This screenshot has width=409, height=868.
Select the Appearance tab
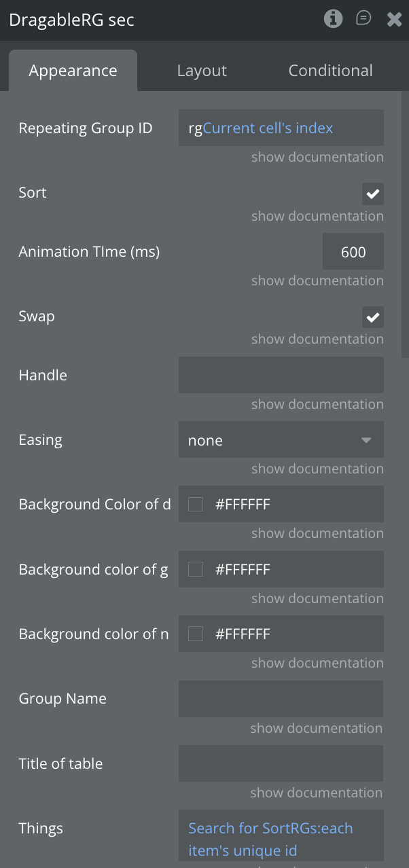(73, 71)
